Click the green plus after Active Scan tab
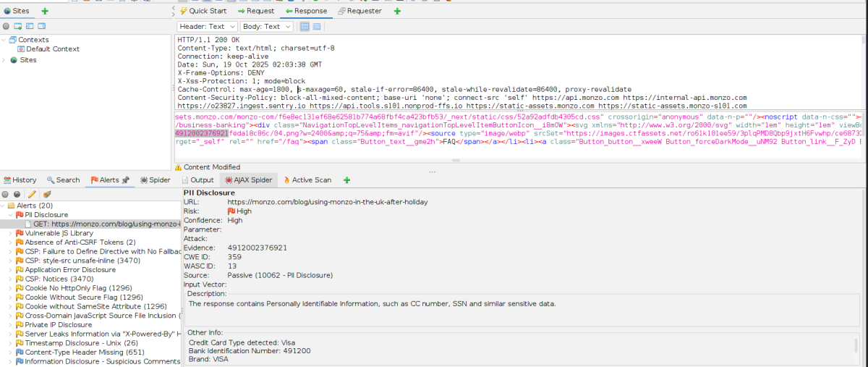This screenshot has height=367, width=868. (x=347, y=180)
